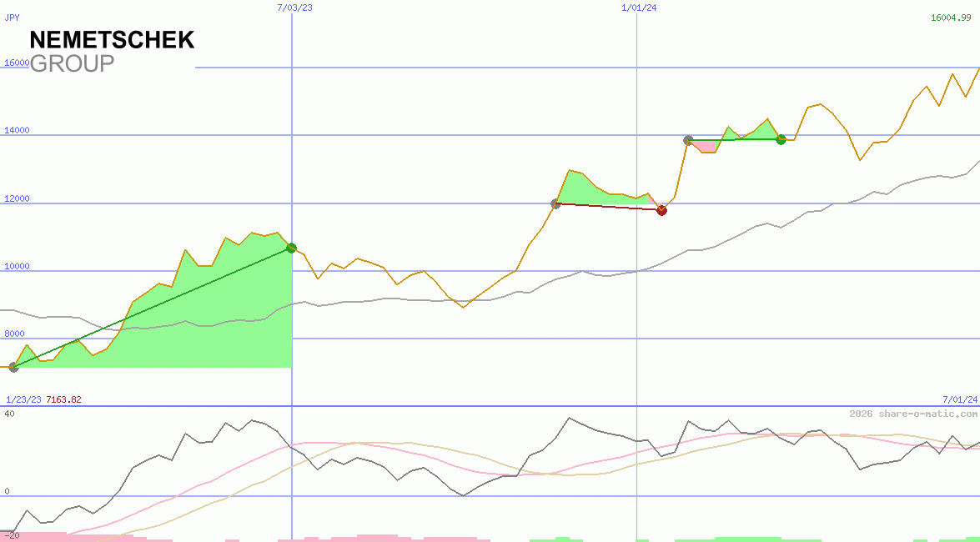Image resolution: width=980 pixels, height=542 pixels.
Task: Click the 1/23/23 start date label
Action: pos(23,399)
